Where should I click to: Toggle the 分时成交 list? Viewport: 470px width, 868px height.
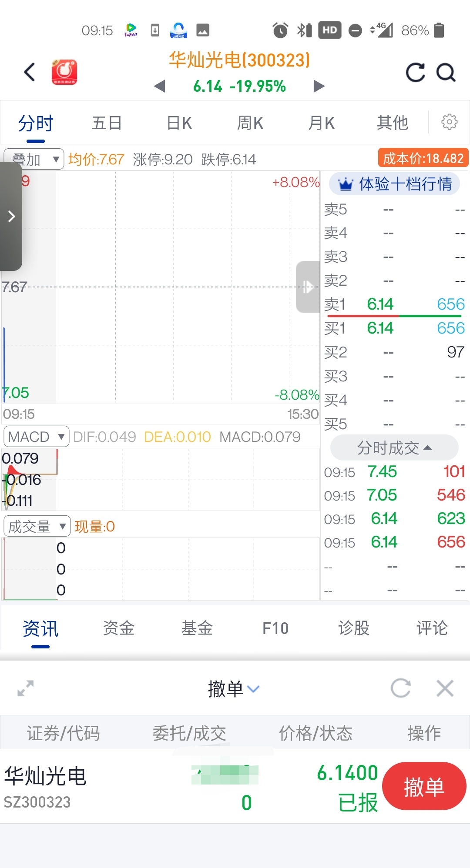pos(394,447)
